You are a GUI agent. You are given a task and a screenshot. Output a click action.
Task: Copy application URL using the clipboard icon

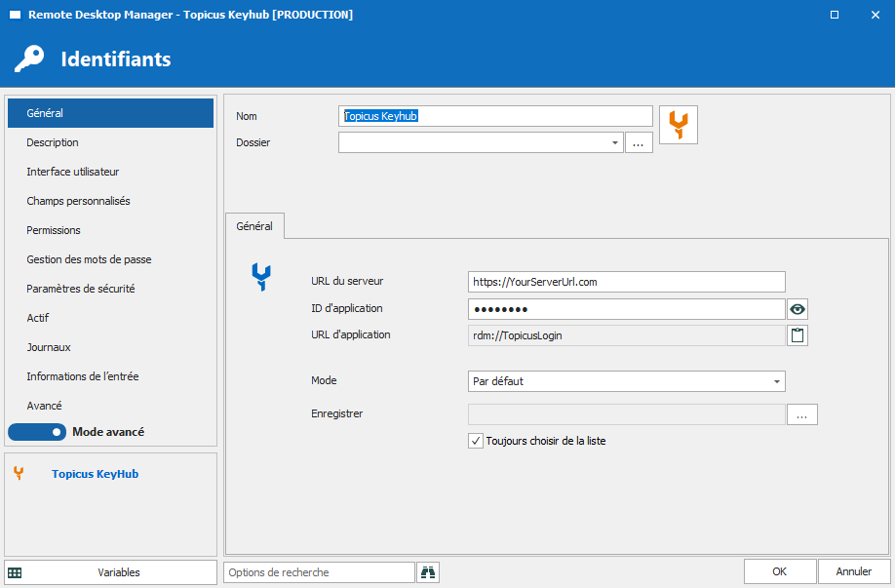click(x=798, y=335)
